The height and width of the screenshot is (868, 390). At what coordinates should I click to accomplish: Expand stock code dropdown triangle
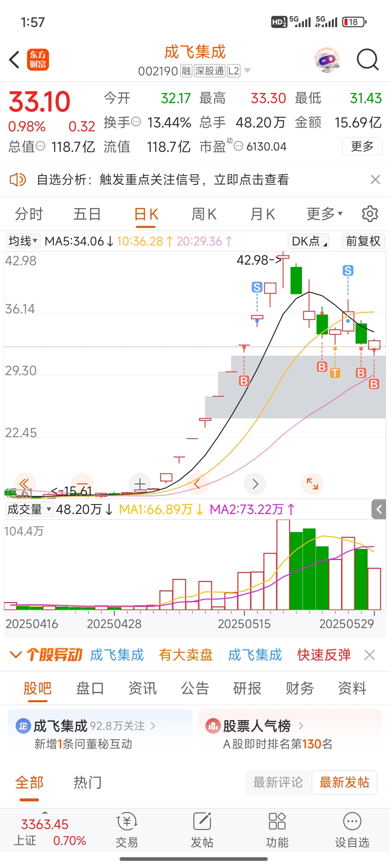pyautogui.click(x=247, y=71)
